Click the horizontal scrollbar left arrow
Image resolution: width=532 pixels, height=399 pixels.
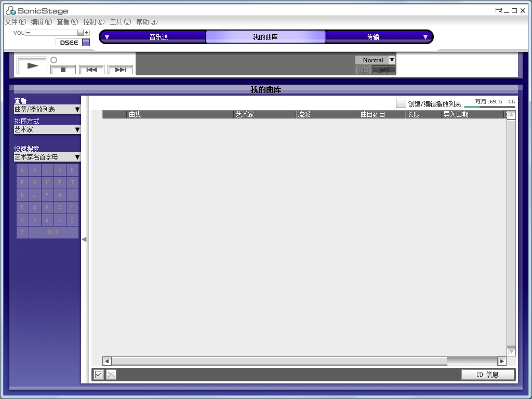pyautogui.click(x=107, y=361)
